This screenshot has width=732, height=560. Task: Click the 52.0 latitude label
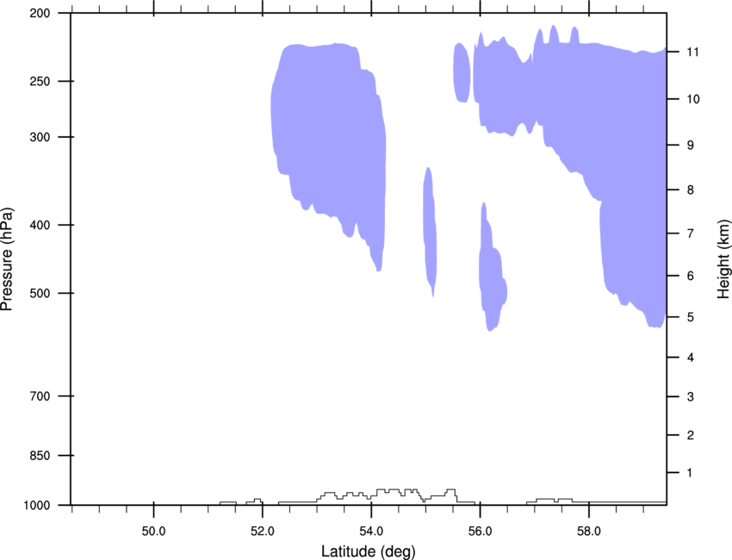click(x=263, y=532)
